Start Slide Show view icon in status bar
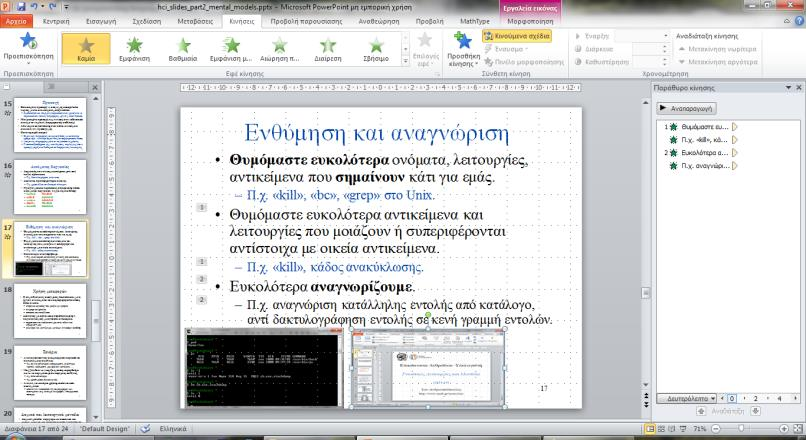806x440 pixels. [683, 428]
